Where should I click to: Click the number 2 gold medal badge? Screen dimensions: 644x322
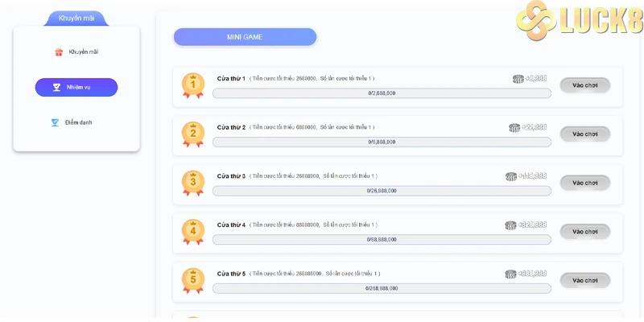coord(193,134)
